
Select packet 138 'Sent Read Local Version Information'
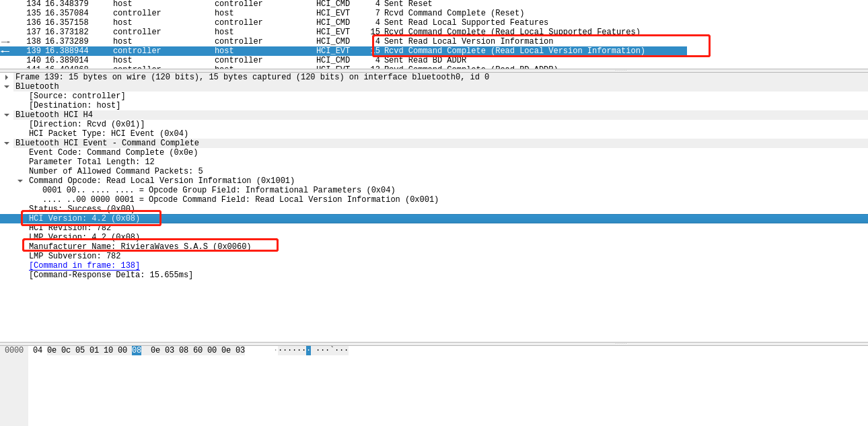tap(269, 41)
